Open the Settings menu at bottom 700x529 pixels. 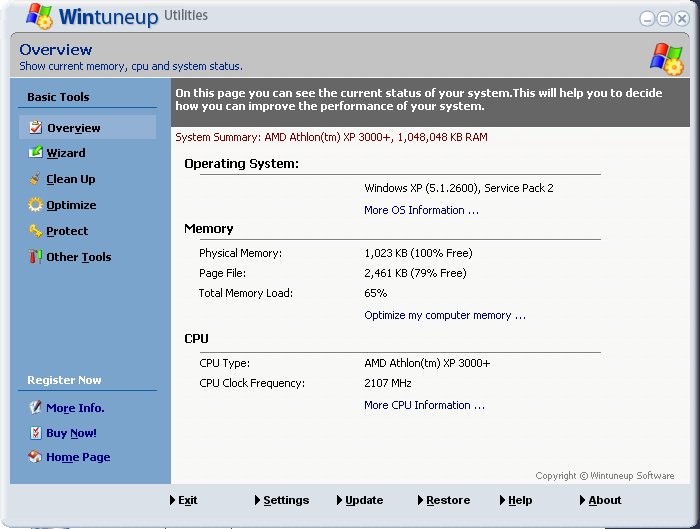(283, 500)
